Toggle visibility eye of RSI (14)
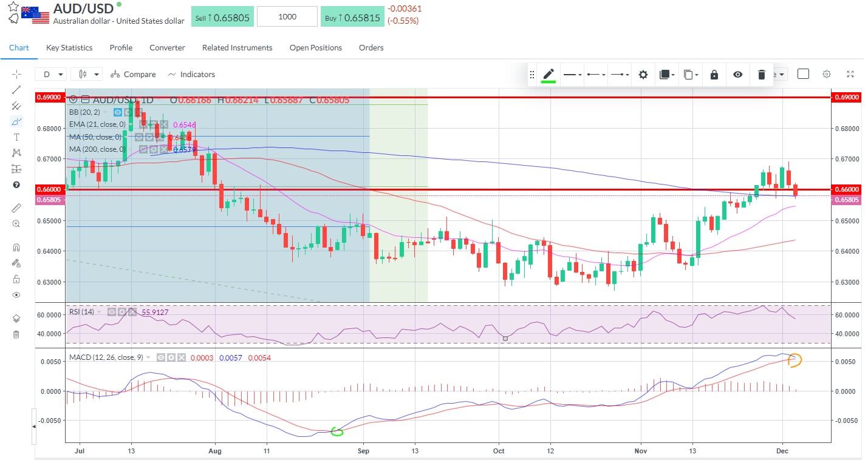 [x=112, y=312]
